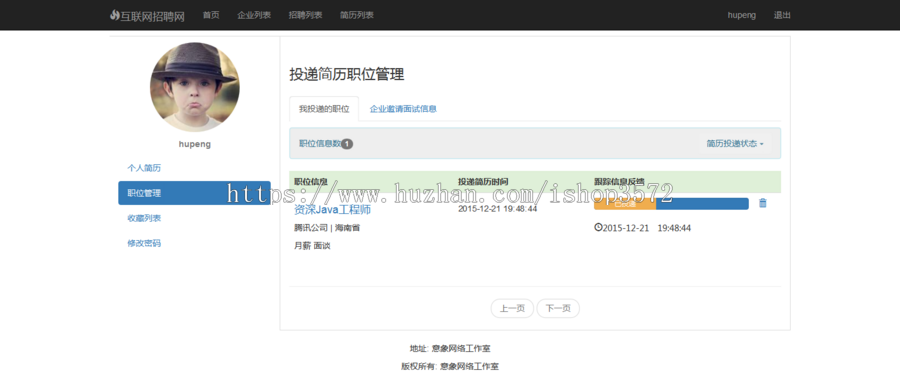Open 收藏列表 in the sidebar

coord(144,218)
